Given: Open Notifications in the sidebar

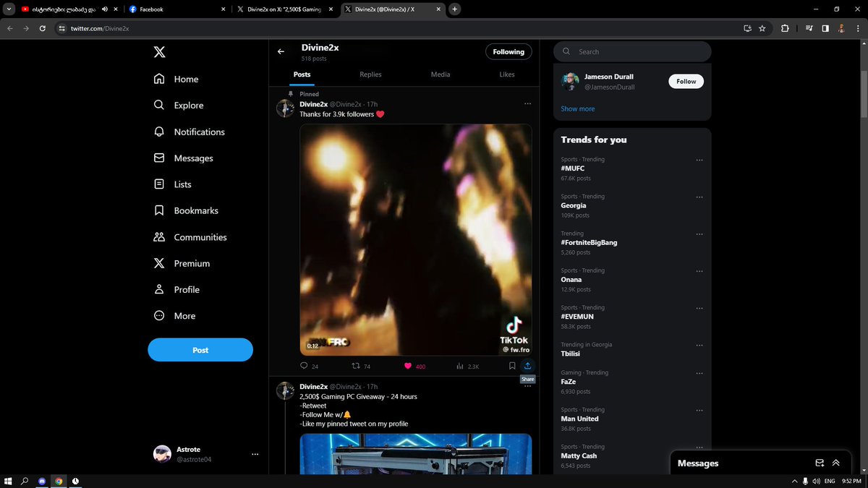Looking at the screenshot, I should [190, 132].
